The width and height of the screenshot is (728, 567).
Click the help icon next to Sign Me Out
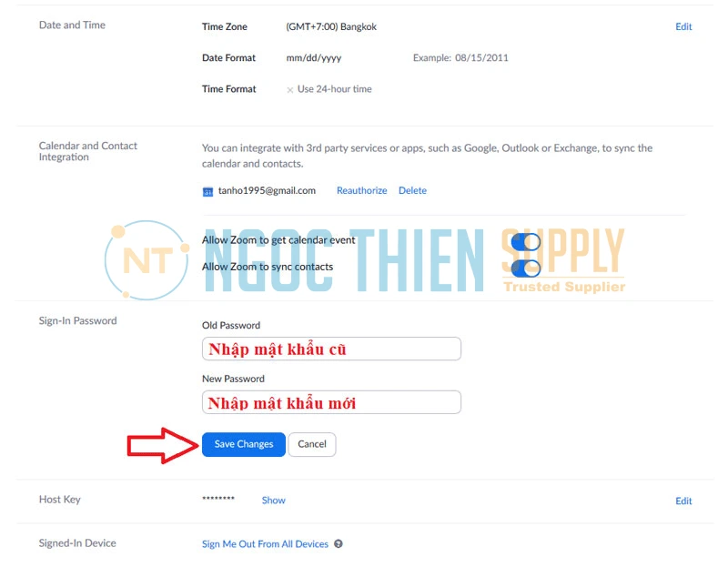(339, 543)
